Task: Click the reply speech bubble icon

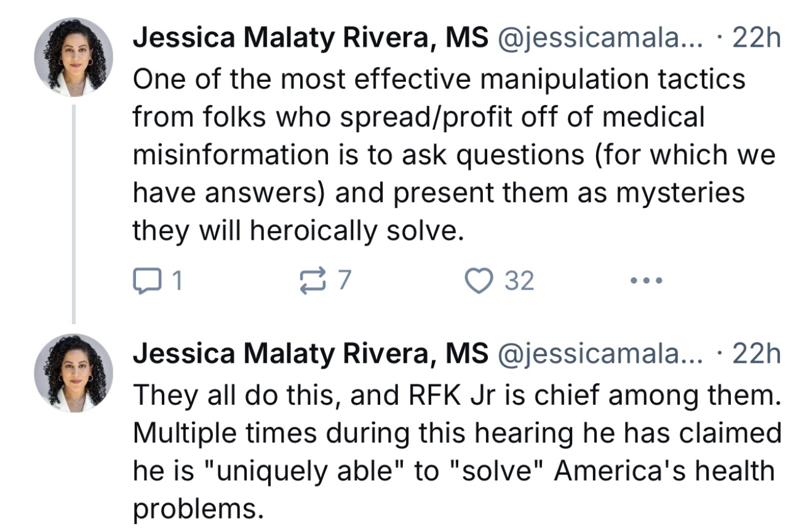Action: click(x=144, y=281)
